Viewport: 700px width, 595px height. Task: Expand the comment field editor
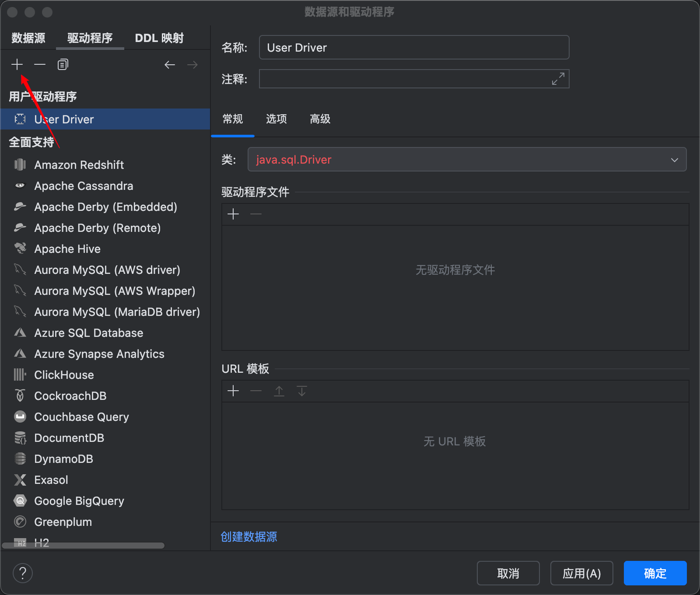[558, 79]
